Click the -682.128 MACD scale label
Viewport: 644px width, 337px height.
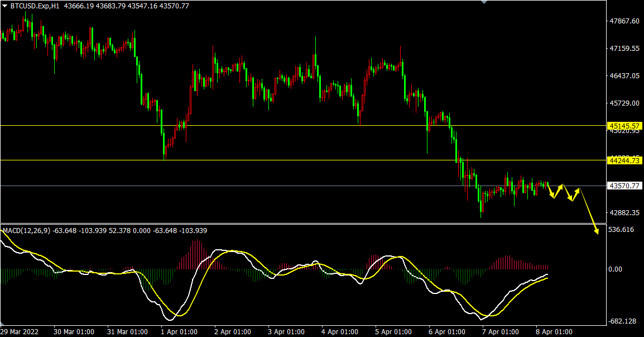tap(623, 321)
